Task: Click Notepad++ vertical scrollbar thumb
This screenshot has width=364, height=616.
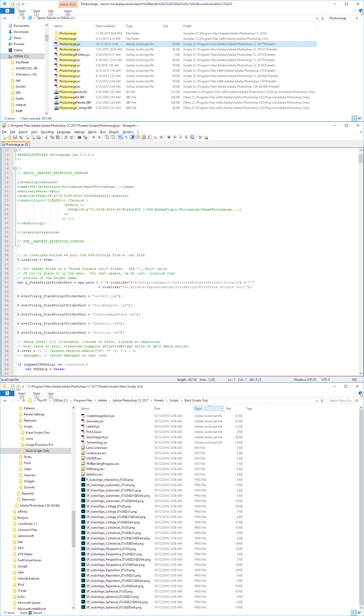Action: [360, 158]
